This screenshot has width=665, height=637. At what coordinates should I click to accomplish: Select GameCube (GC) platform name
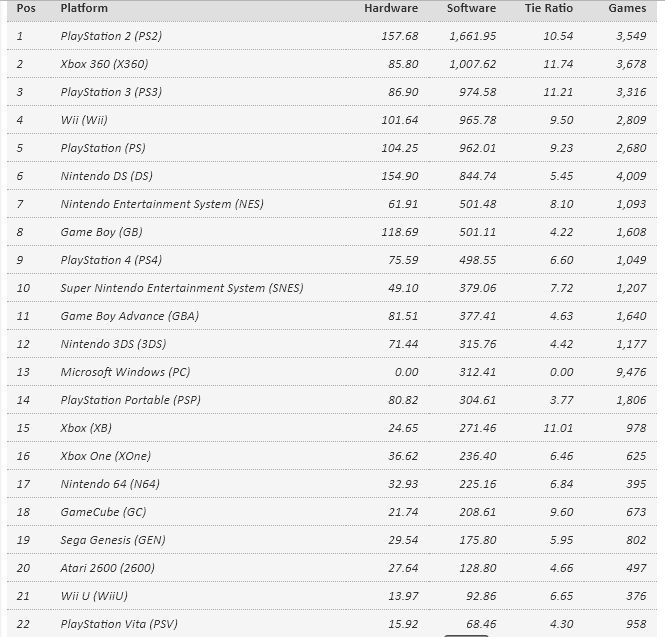pyautogui.click(x=103, y=512)
